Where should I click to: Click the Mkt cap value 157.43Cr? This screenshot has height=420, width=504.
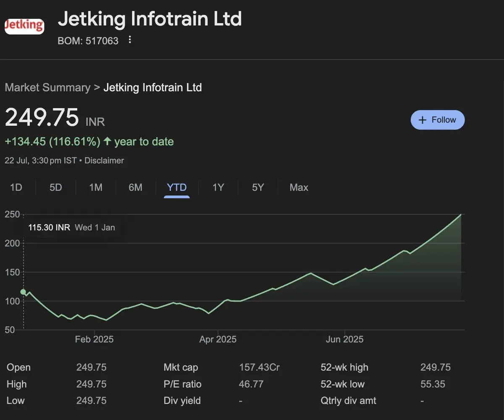[259, 367]
